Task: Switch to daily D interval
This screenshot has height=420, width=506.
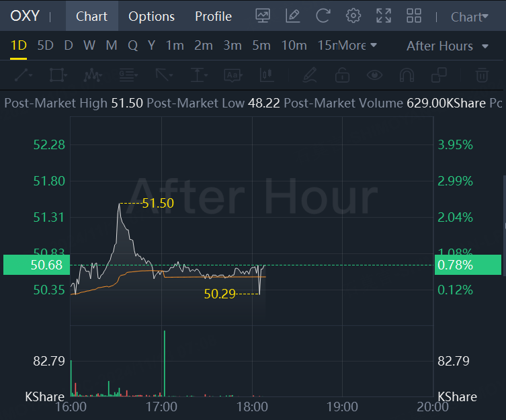Action: click(x=69, y=46)
